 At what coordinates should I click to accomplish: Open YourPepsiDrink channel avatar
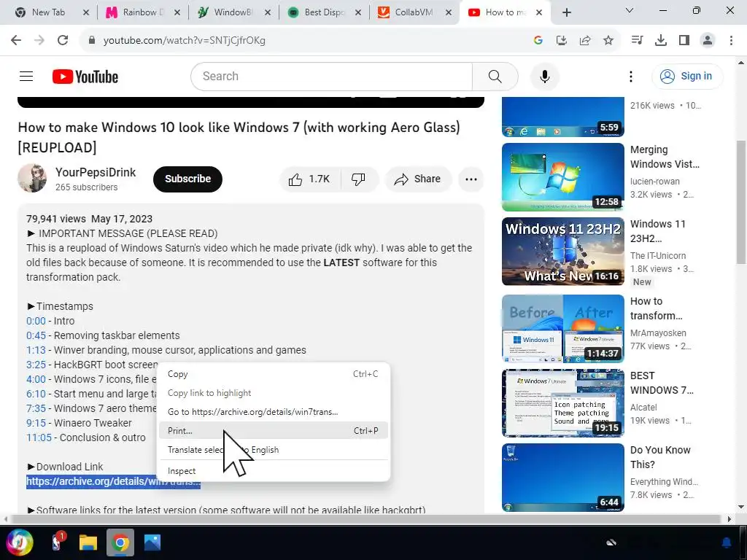[x=32, y=178]
